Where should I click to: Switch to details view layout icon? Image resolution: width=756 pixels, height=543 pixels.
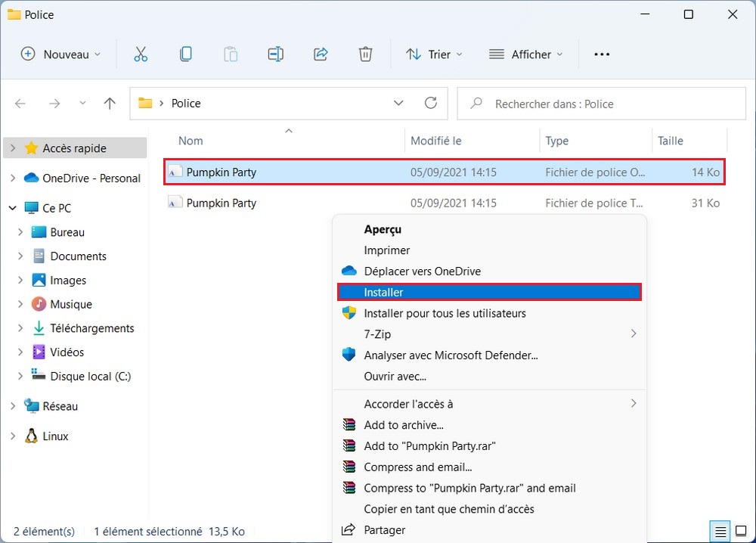[721, 530]
